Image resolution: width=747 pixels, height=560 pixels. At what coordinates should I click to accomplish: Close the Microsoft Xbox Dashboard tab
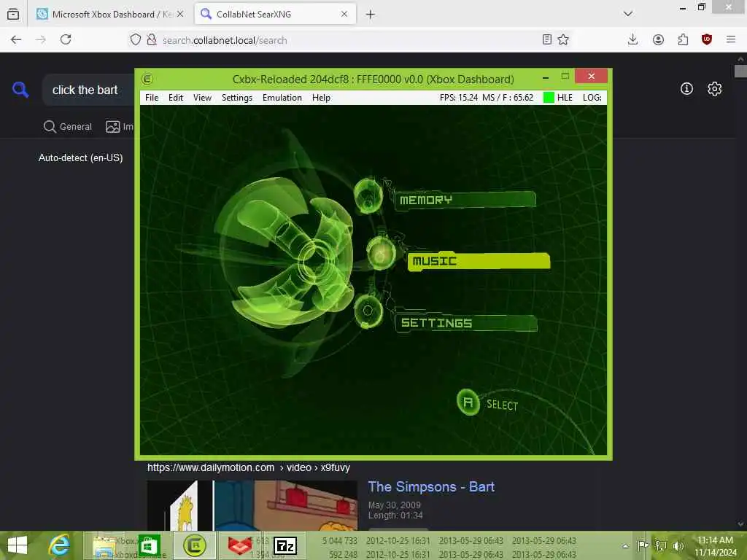180,15
